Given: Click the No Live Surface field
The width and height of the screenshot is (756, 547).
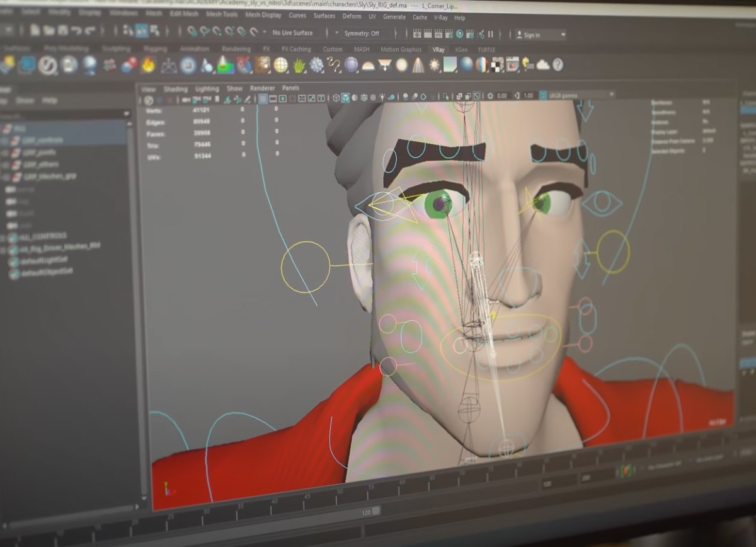Looking at the screenshot, I should click(292, 33).
